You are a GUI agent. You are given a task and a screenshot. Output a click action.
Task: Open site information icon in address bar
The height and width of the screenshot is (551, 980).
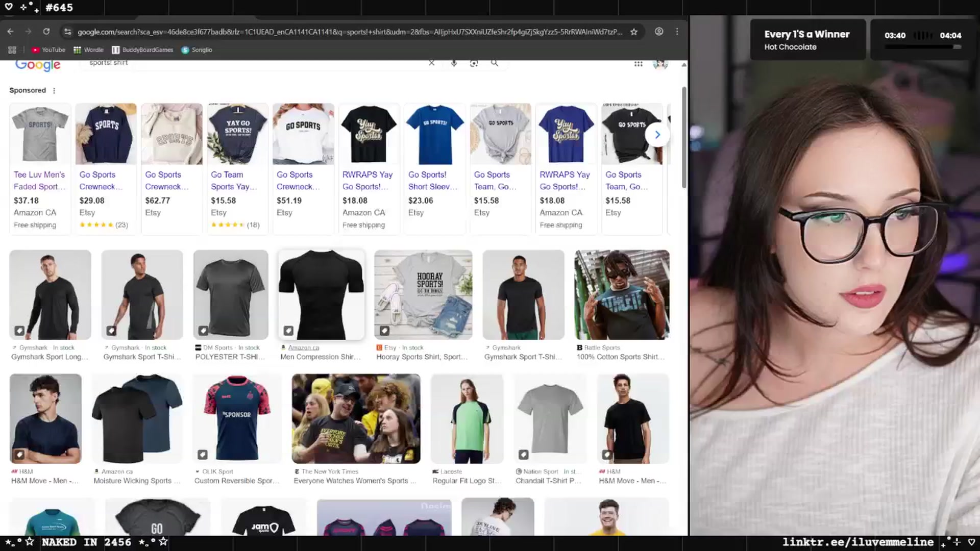point(67,32)
